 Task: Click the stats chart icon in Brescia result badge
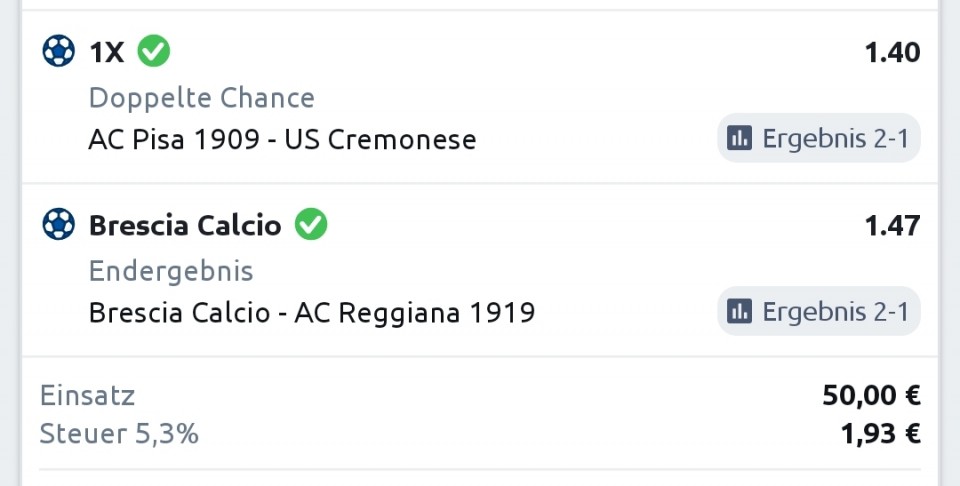[x=740, y=312]
